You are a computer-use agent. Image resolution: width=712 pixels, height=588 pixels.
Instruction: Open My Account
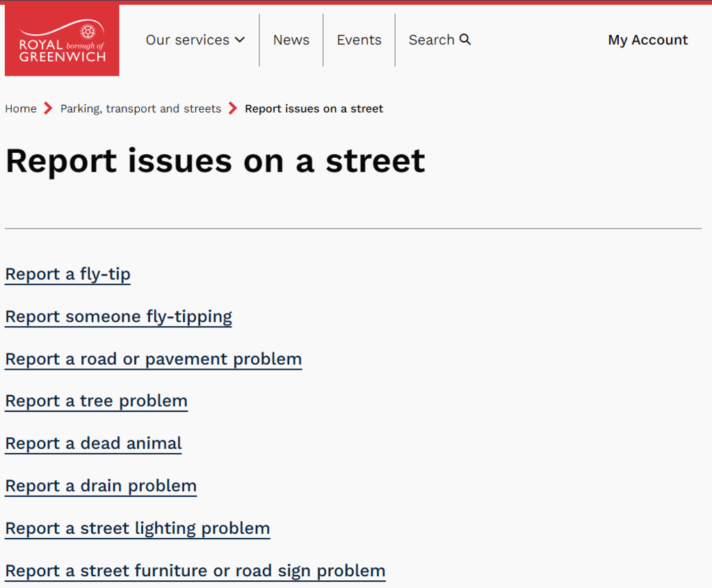(647, 40)
